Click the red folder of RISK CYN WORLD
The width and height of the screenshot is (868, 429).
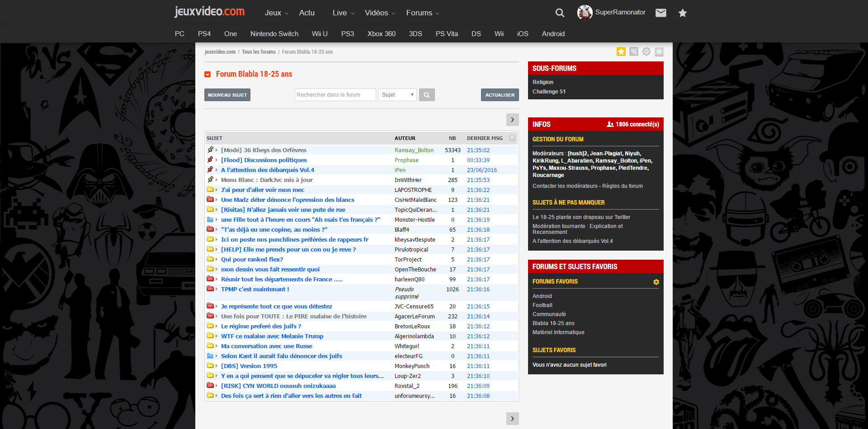click(x=210, y=386)
